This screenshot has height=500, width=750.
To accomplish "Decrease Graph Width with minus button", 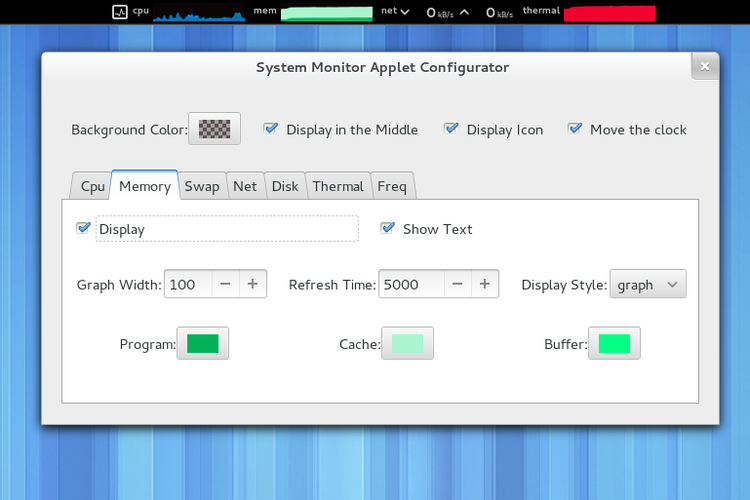I will [x=225, y=284].
